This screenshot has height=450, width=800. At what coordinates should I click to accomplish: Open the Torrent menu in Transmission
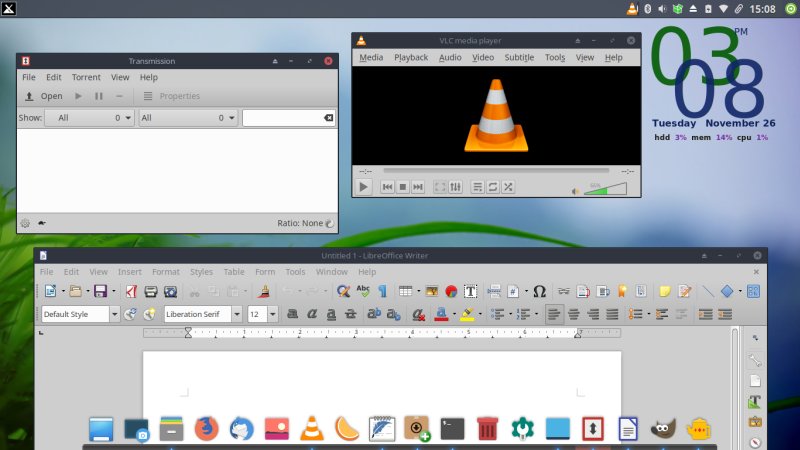tap(86, 77)
